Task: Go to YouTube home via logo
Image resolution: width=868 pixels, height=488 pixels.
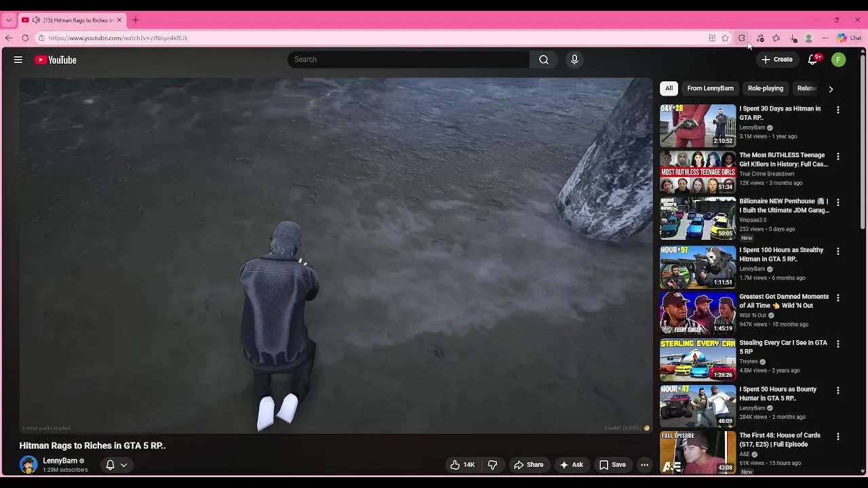Action: point(56,60)
